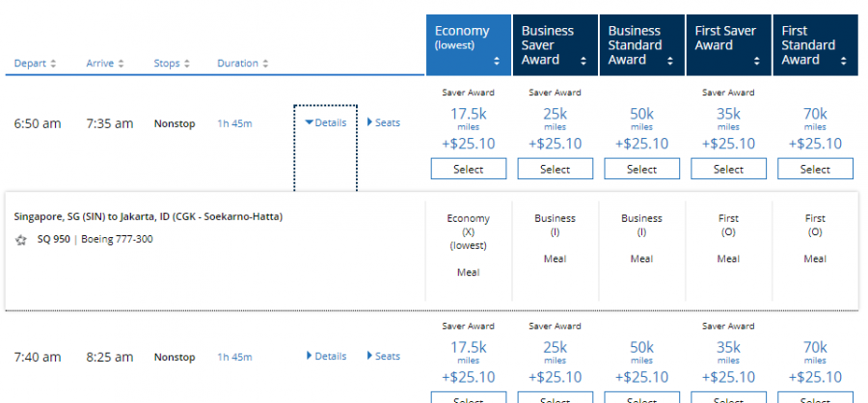Show Seats for the 7:40 am flight
This screenshot has width=868, height=403.
point(384,356)
